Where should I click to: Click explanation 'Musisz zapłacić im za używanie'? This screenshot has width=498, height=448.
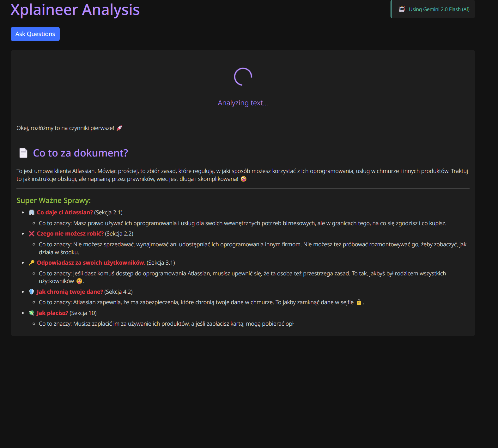(x=166, y=324)
